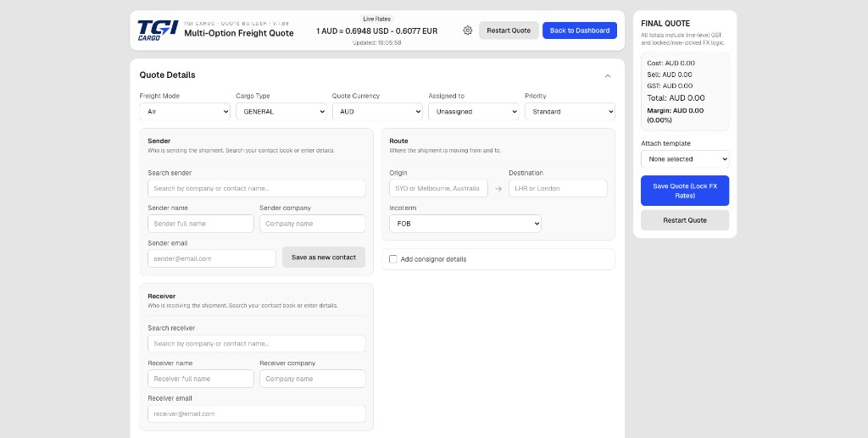Image resolution: width=868 pixels, height=438 pixels.
Task: Focus the Search receiver field
Action: (256, 343)
